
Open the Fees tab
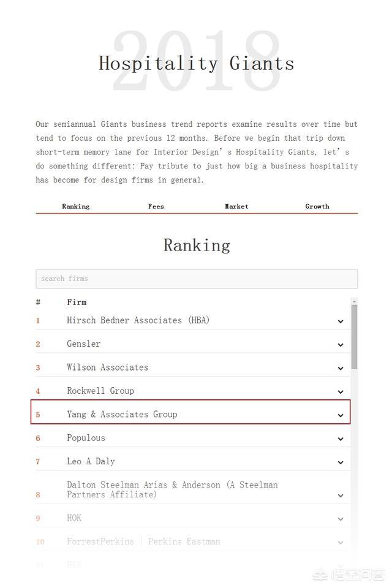(x=156, y=206)
